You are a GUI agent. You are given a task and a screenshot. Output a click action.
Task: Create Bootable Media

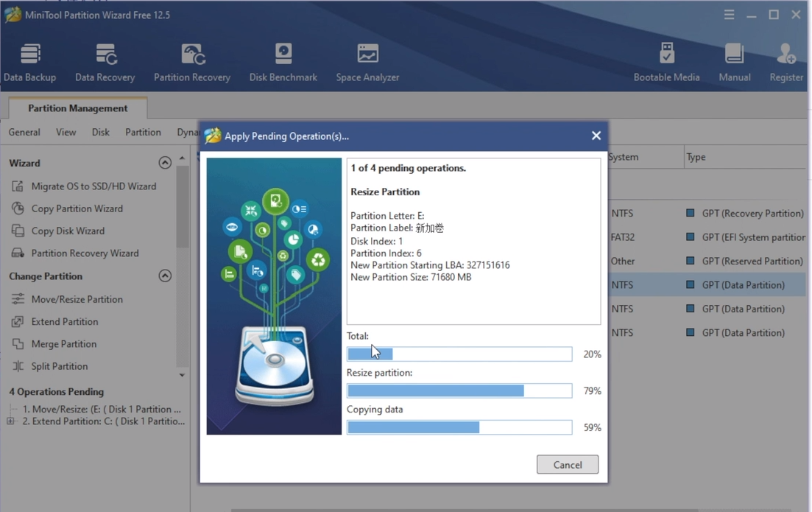point(666,63)
